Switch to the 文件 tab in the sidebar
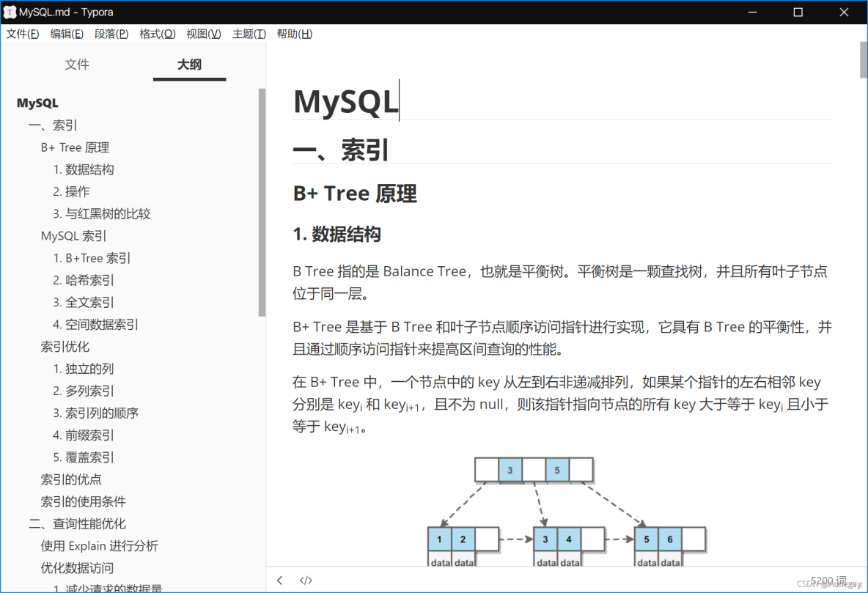 pyautogui.click(x=77, y=65)
